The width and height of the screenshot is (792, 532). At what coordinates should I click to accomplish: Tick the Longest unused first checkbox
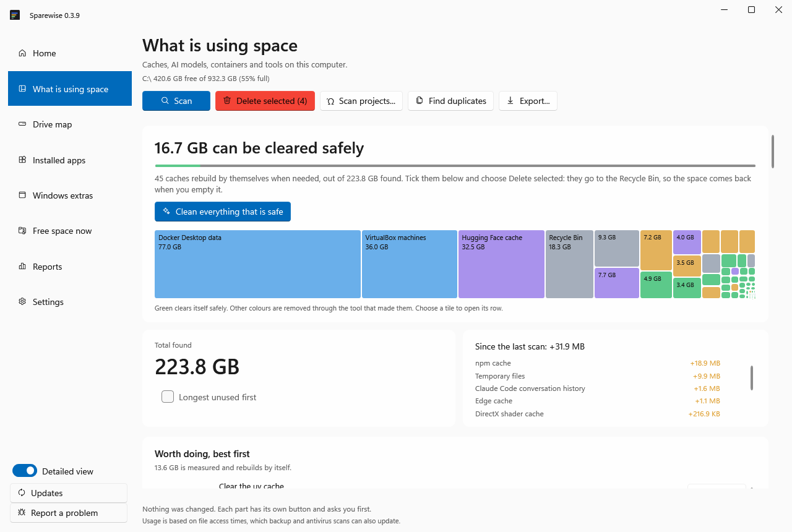point(168,397)
